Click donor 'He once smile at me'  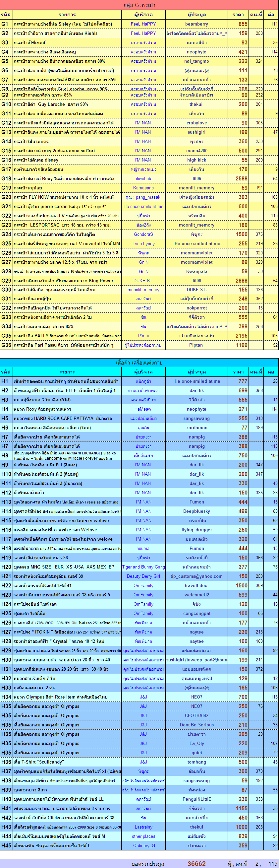click(143, 207)
